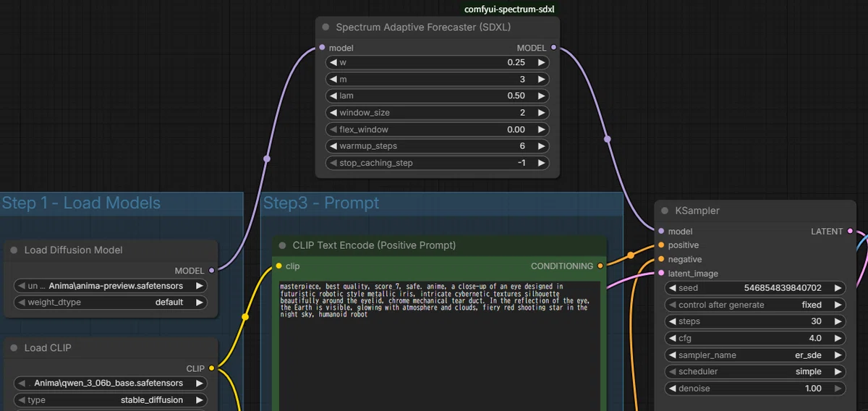This screenshot has height=411, width=868.
Task: Click the link midpoint dot left of Spectrum node
Action: pyautogui.click(x=267, y=158)
